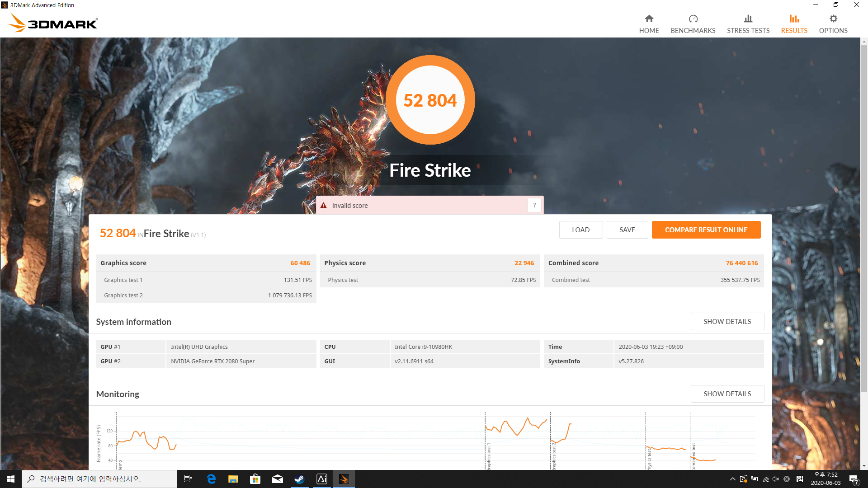The width and height of the screenshot is (868, 488).
Task: Show details for System information
Action: click(727, 321)
